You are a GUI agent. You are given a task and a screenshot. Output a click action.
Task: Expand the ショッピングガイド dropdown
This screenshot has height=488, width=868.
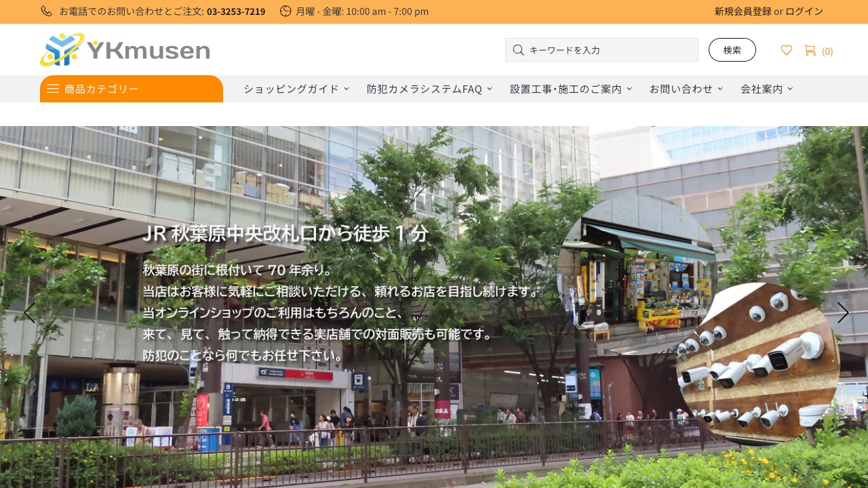[x=296, y=89]
